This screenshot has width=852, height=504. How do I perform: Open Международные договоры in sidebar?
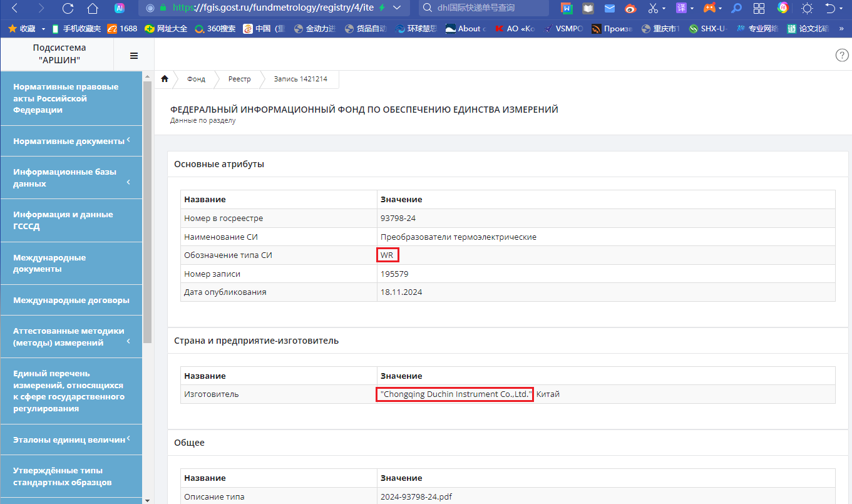[71, 300]
